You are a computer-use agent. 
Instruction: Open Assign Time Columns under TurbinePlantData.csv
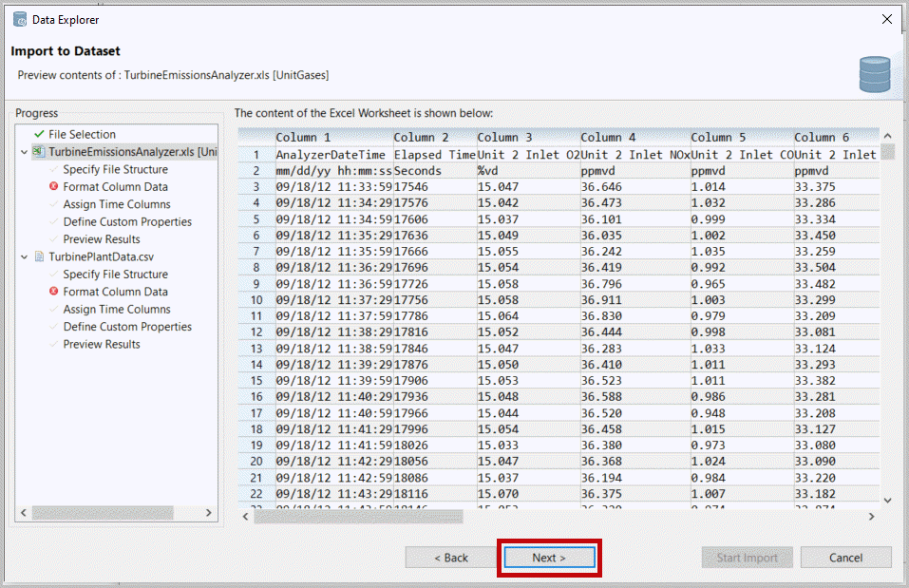[x=117, y=310]
